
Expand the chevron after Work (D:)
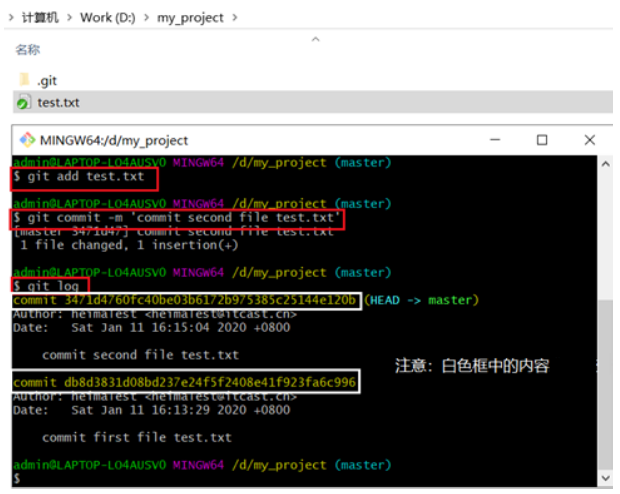(x=146, y=17)
